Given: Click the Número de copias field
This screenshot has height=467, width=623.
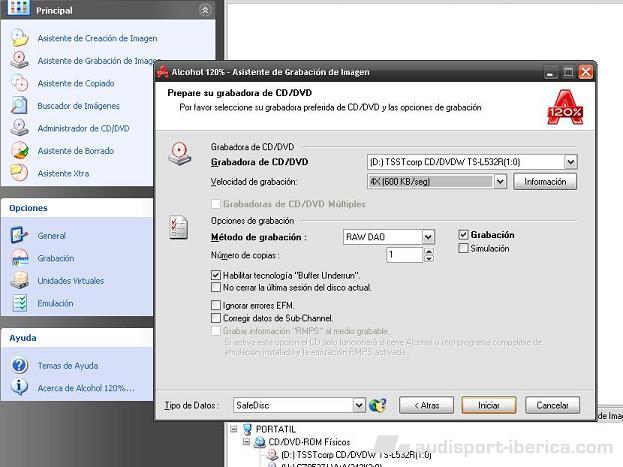Looking at the screenshot, I should coord(404,255).
